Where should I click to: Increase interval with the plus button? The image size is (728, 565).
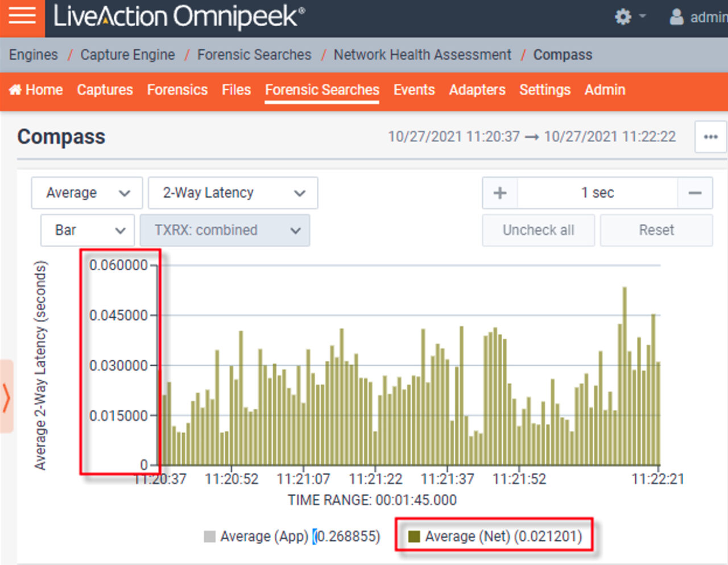point(500,193)
